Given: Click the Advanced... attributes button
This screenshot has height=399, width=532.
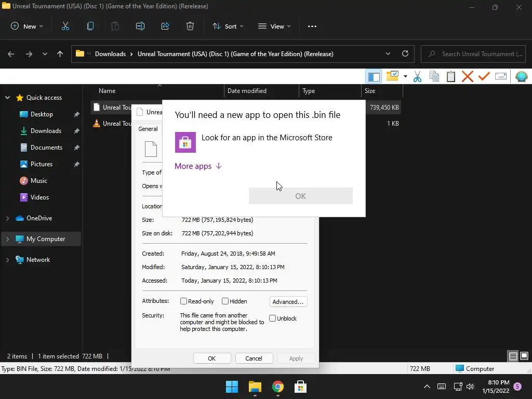Looking at the screenshot, I should pyautogui.click(x=288, y=302).
